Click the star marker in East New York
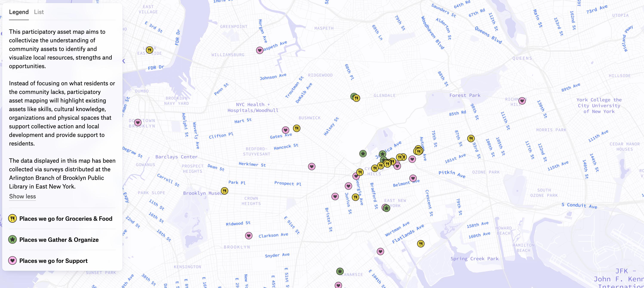Image resolution: width=644 pixels, height=288 pixels. tap(387, 208)
